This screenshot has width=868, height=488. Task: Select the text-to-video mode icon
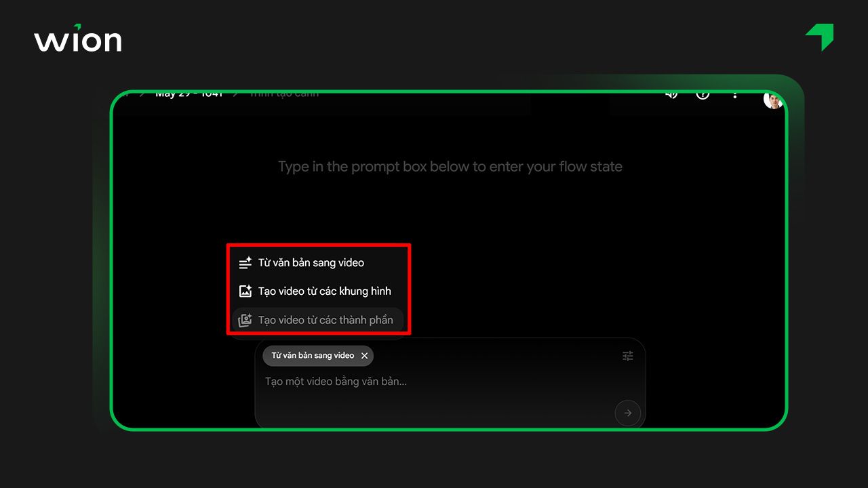(245, 262)
